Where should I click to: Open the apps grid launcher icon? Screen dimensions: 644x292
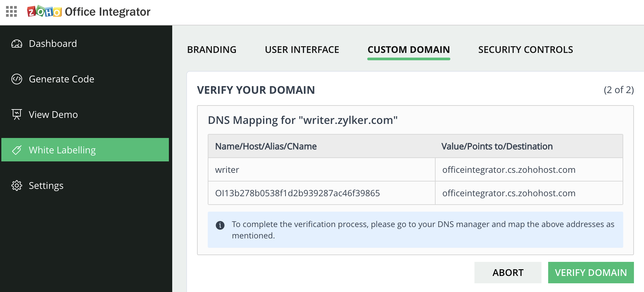click(11, 12)
